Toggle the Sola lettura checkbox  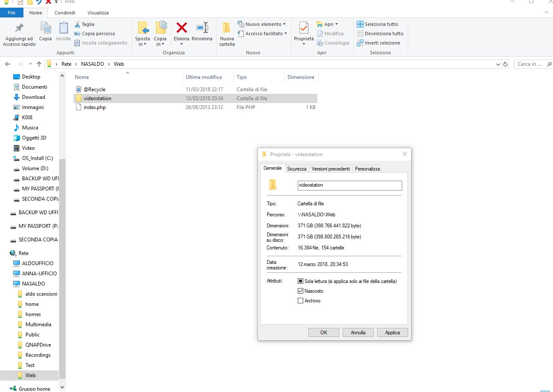coord(300,281)
